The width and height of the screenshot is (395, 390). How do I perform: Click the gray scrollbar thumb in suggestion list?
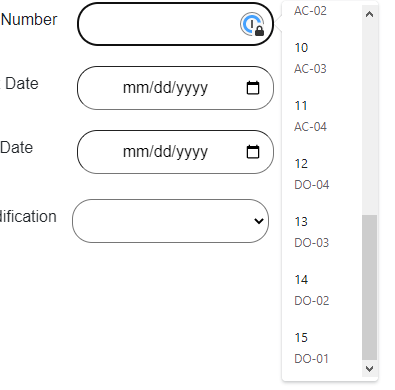(x=369, y=287)
